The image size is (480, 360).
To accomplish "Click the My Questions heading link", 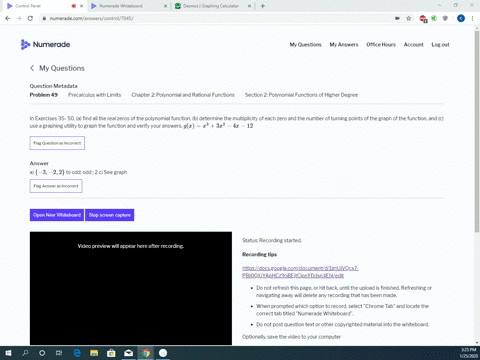I will tap(62, 68).
